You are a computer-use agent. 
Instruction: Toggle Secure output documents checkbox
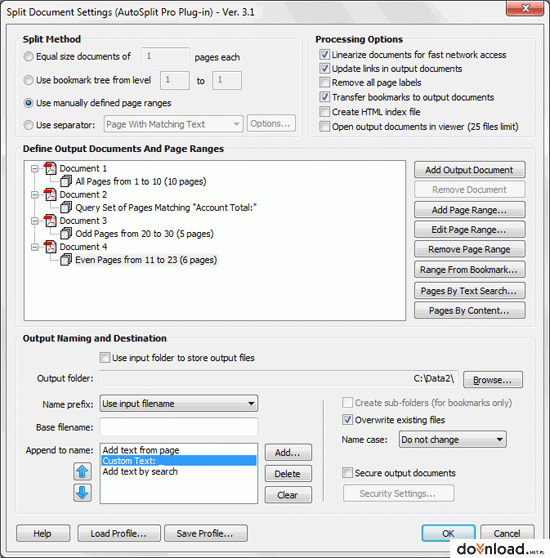click(347, 473)
